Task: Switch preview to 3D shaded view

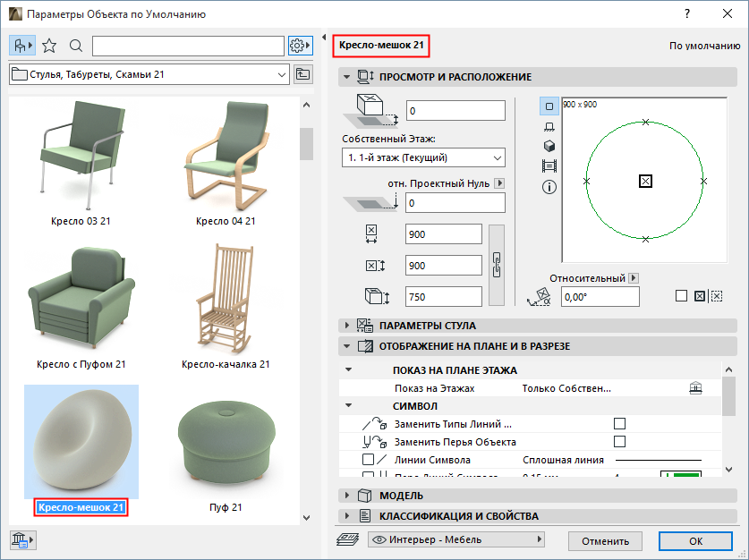Action: (549, 146)
